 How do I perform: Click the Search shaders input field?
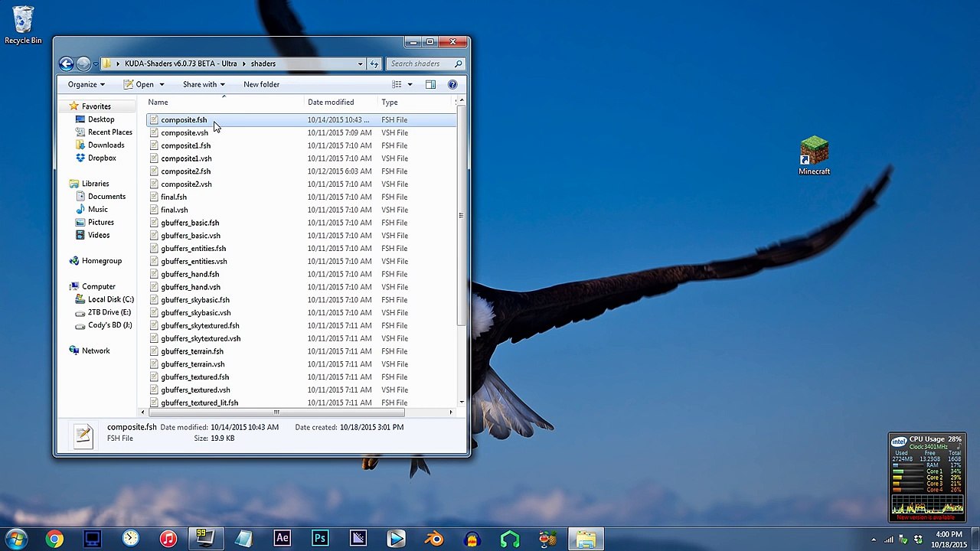[x=420, y=64]
